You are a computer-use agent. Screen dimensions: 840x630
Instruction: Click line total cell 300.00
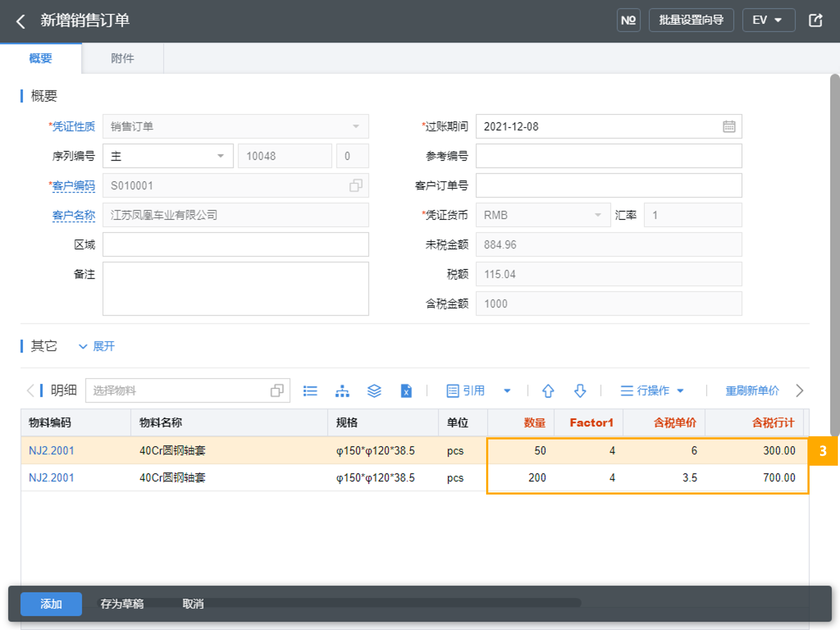754,451
